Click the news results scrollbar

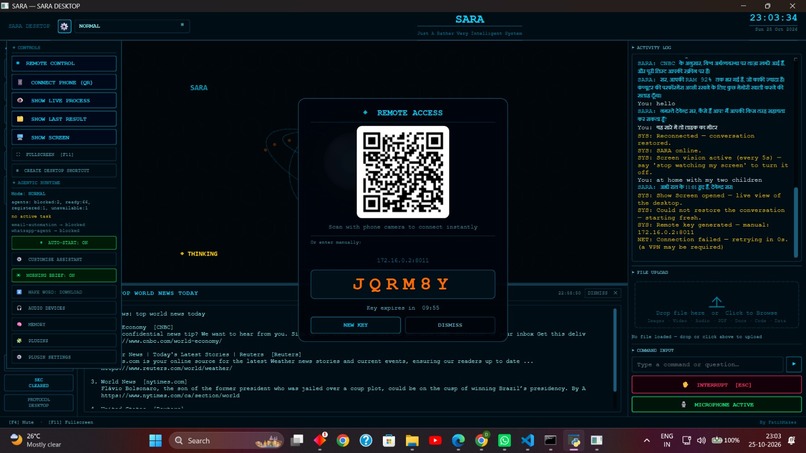(x=615, y=350)
